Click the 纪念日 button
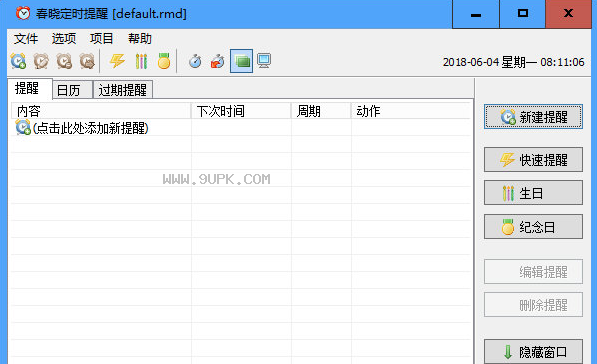The image size is (597, 364). coord(533,227)
